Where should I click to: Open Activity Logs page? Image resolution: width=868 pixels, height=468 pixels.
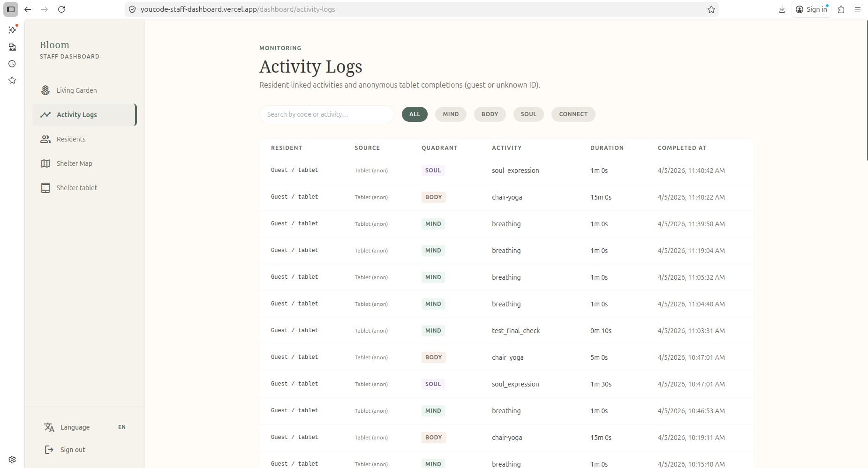tap(84, 115)
